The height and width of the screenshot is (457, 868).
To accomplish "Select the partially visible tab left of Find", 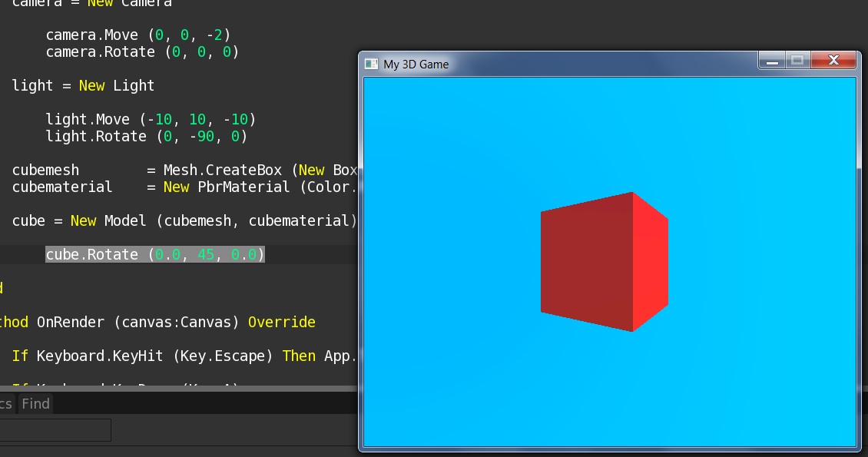I will pyautogui.click(x=6, y=404).
